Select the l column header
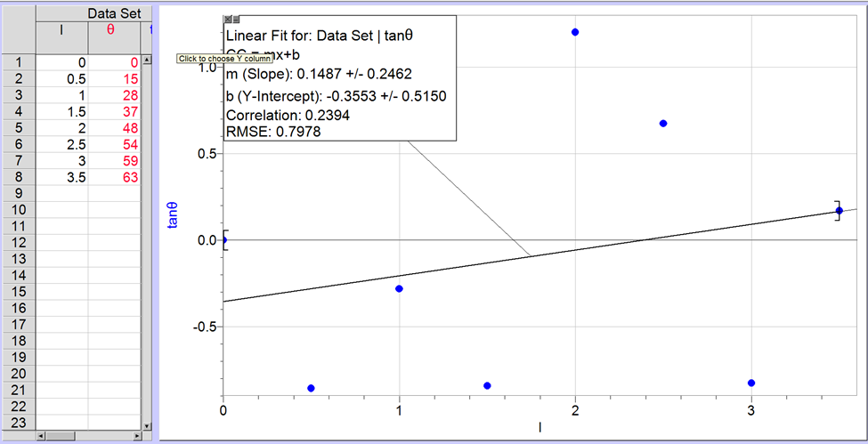This screenshot has width=868, height=444. (x=62, y=37)
